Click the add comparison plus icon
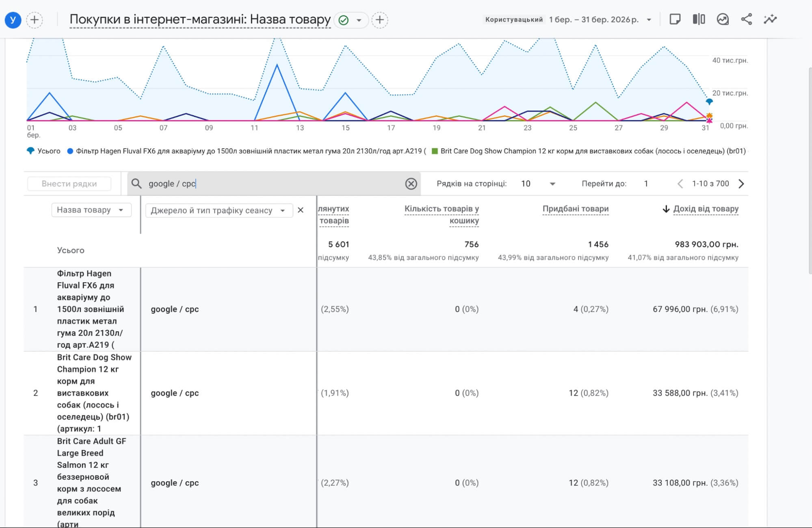Viewport: 812px width, 528px height. [x=35, y=19]
